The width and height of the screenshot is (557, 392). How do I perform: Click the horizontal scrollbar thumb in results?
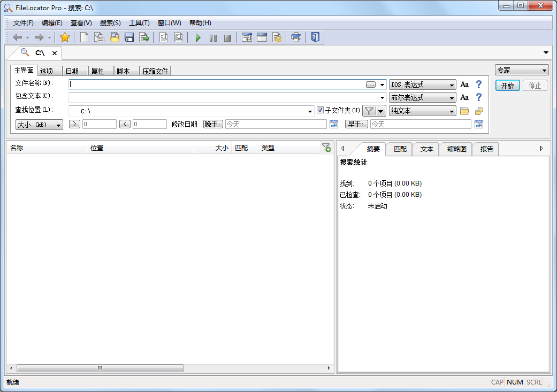tap(100, 368)
